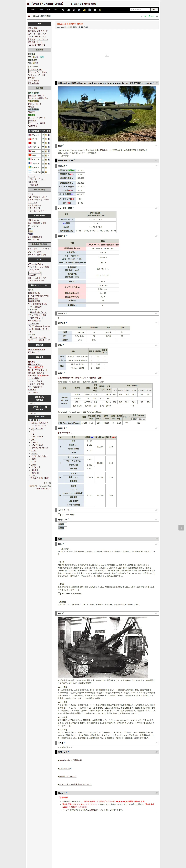
Task: Click the Object 122MT tank screenshot image
Action: (x=107, y=114)
